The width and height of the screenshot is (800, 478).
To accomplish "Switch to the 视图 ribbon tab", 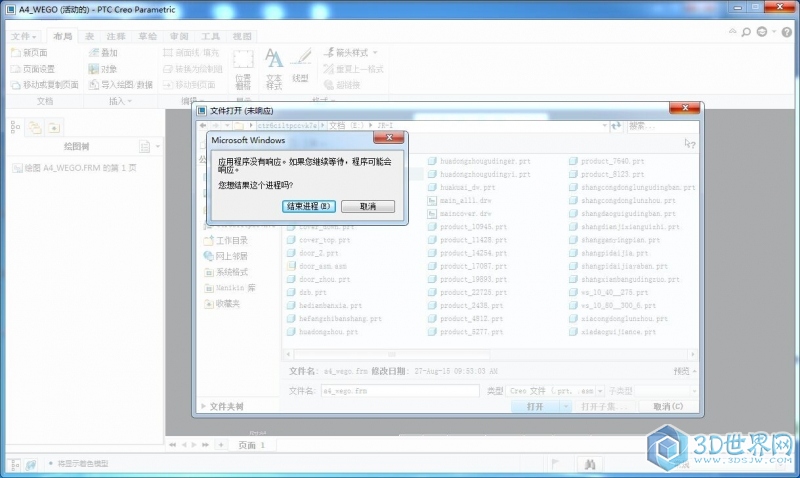I will (242, 36).
